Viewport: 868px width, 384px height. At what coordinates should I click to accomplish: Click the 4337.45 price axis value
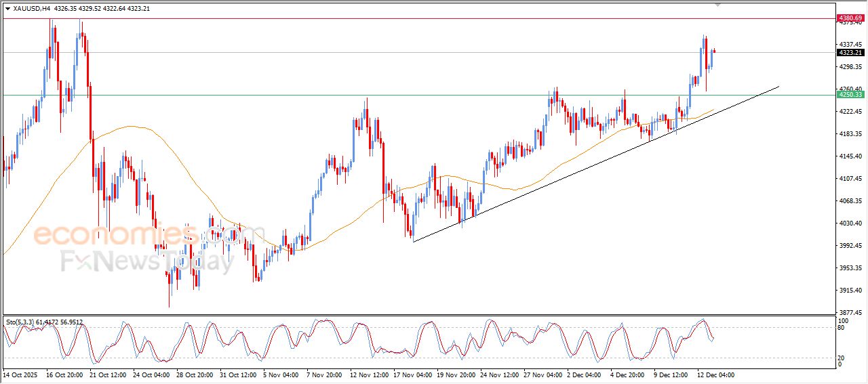click(850, 45)
